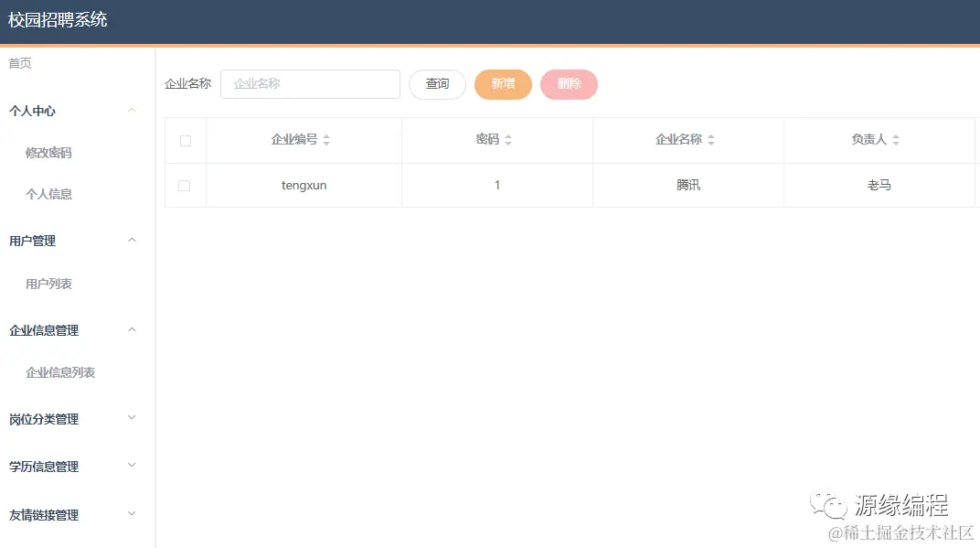Focus the 企业名称 search input field

tap(310, 84)
